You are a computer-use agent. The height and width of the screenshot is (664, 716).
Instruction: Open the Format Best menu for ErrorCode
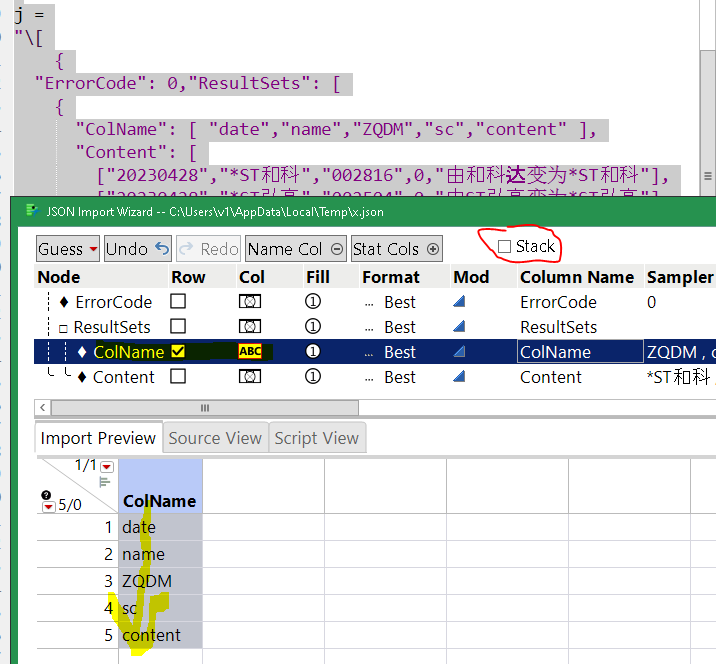coord(390,302)
